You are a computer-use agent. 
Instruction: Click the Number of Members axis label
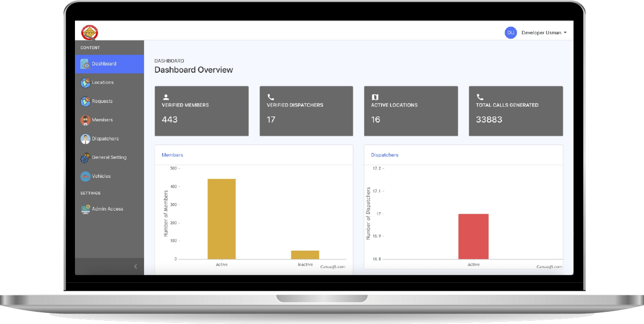166,213
